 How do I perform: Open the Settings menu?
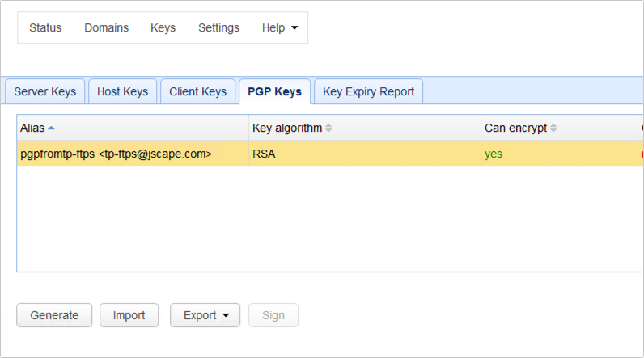[x=219, y=28]
